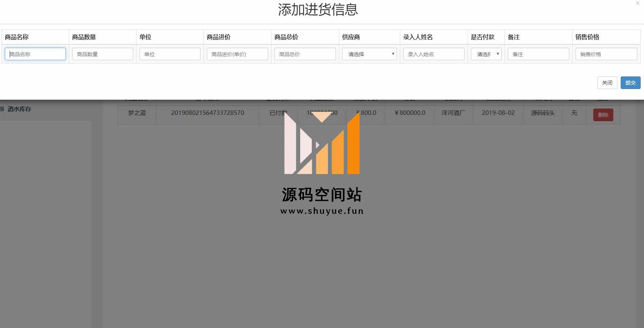Click the 录入人姓名 input field
Image resolution: width=644 pixels, height=328 pixels.
click(434, 54)
